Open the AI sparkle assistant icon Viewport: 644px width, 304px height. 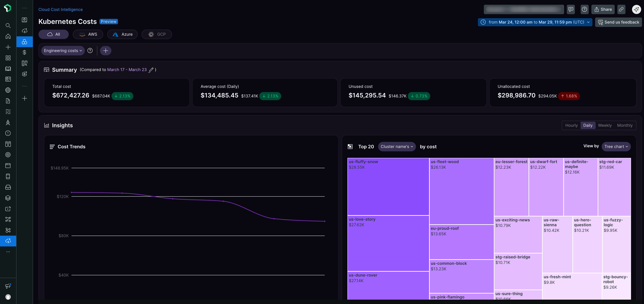pyautogui.click(x=637, y=9)
